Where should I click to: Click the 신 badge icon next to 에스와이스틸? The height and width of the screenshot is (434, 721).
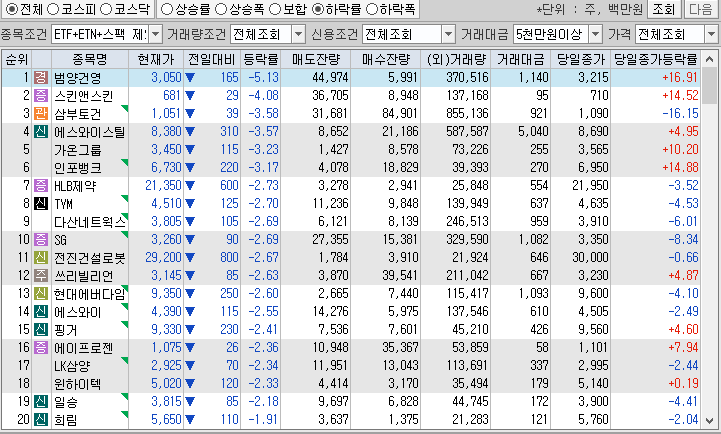(41, 132)
